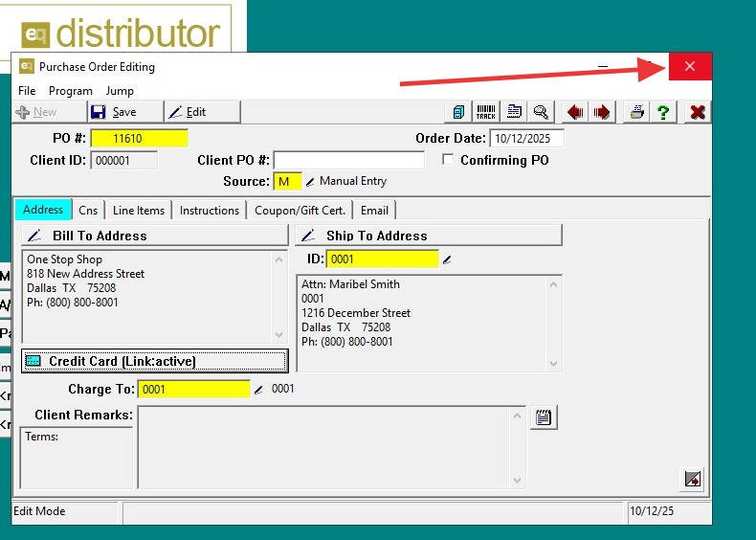Click the New button with plus icon
Image resolution: width=756 pixels, height=540 pixels.
click(49, 112)
